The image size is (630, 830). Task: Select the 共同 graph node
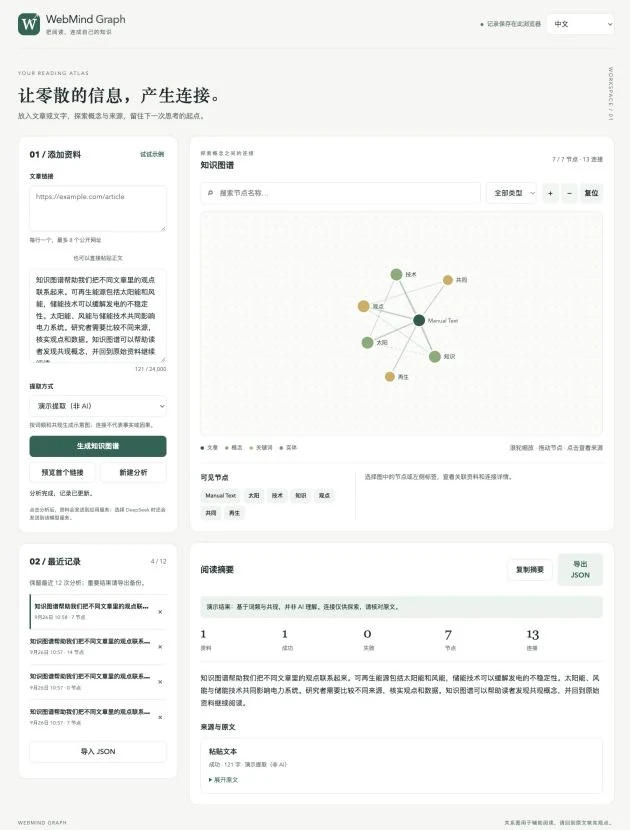448,280
